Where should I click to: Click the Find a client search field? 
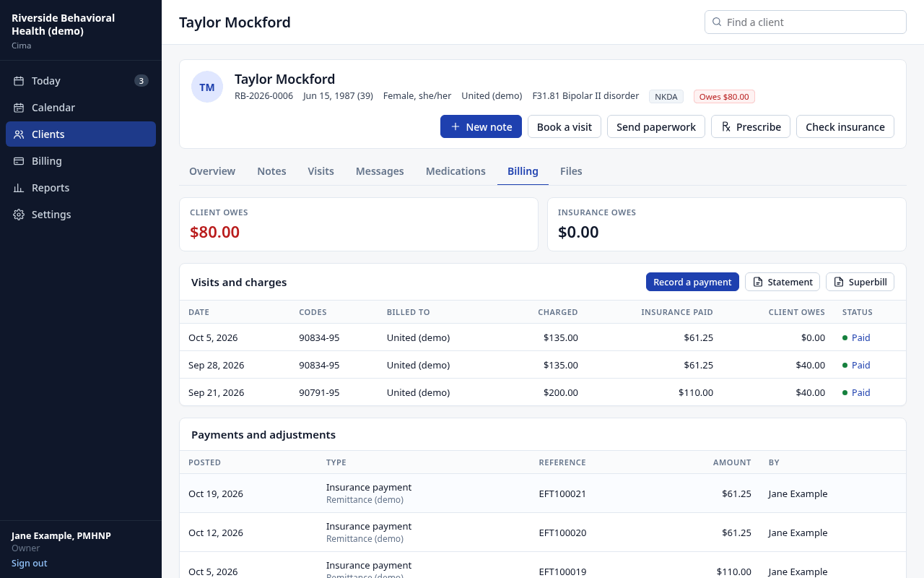coord(806,22)
